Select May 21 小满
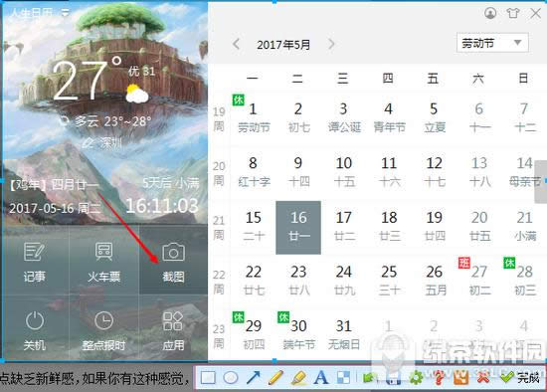This screenshot has width=547, height=392. (x=524, y=226)
